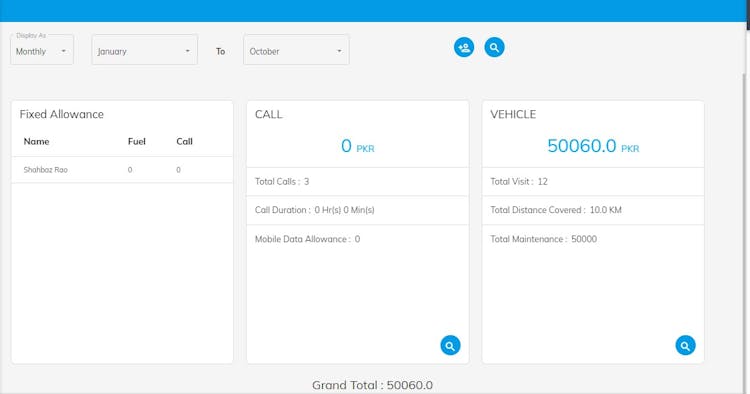Click Total Maintenance : 50000 row
The image size is (750, 394).
point(593,239)
